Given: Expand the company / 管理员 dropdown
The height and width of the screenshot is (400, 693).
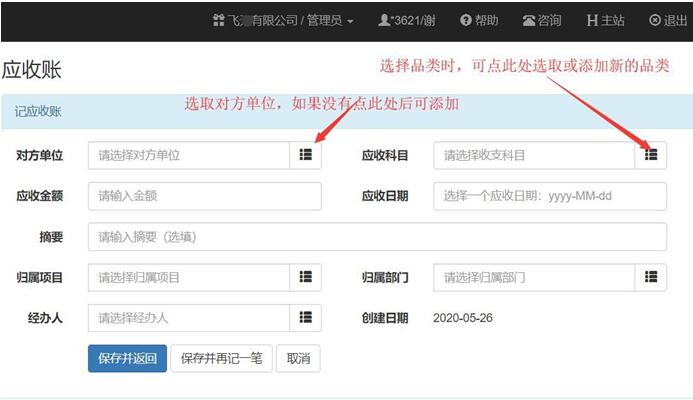Looking at the screenshot, I should tap(283, 20).
